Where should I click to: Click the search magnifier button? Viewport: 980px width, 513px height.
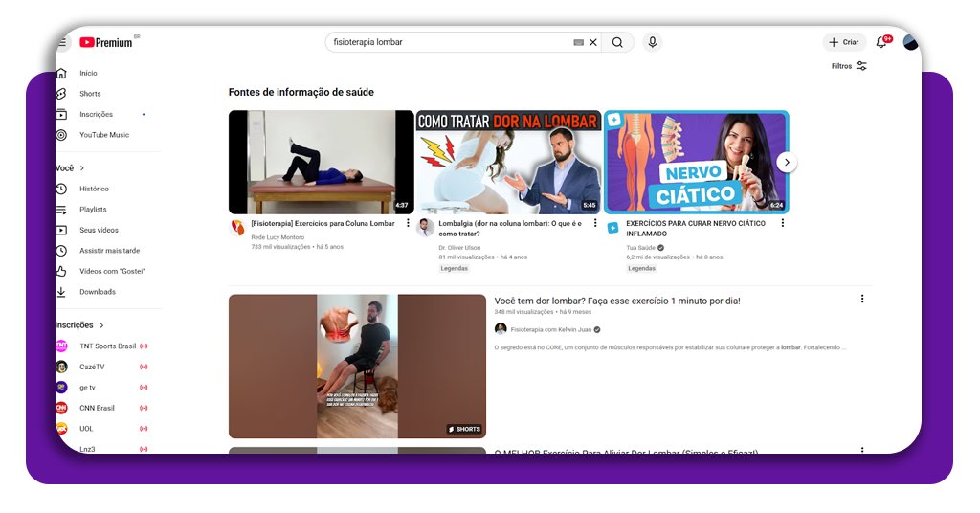(x=617, y=42)
